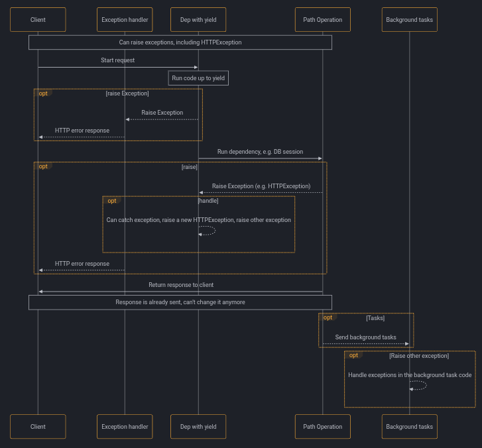This screenshot has width=482, height=448.
Task: Select the bottom Dep with yield box
Action: [198, 427]
